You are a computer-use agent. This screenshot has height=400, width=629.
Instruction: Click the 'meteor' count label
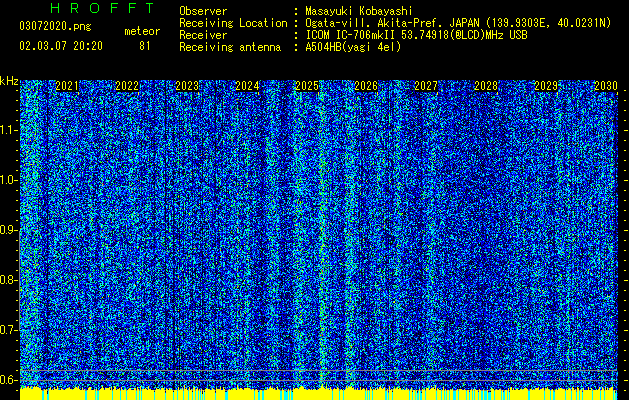(142, 31)
